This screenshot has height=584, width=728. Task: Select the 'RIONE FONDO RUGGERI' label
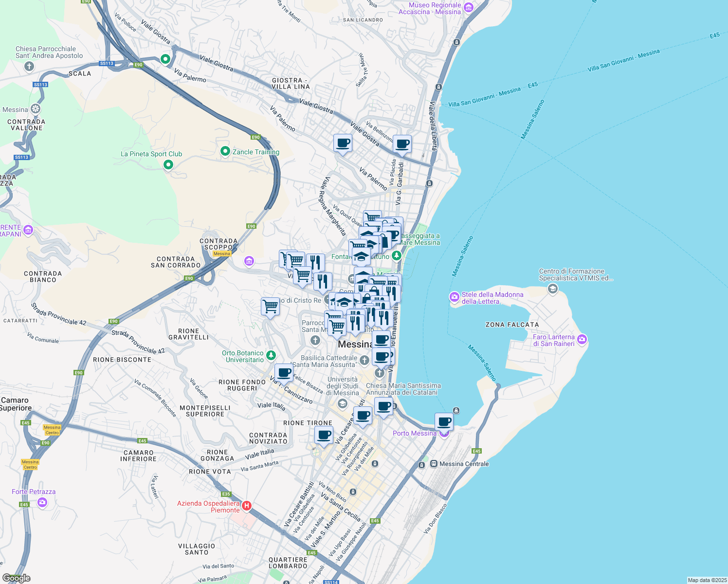point(242,385)
